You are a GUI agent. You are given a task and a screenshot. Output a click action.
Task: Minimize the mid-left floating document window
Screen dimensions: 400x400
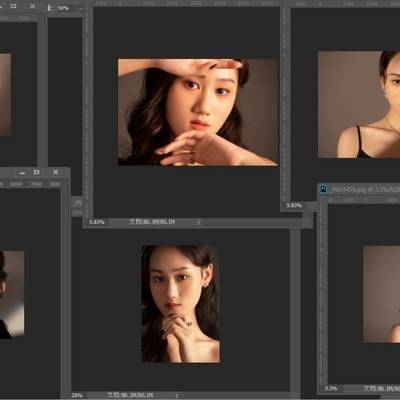click(22, 173)
